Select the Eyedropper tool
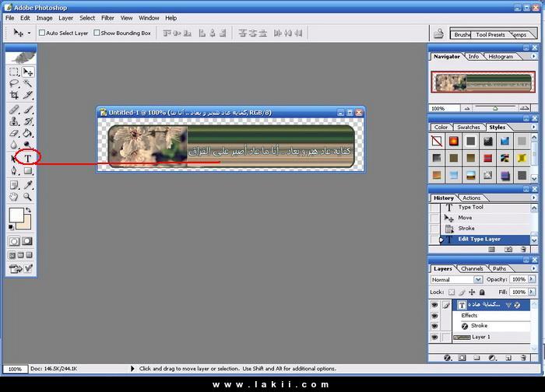 click(28, 184)
